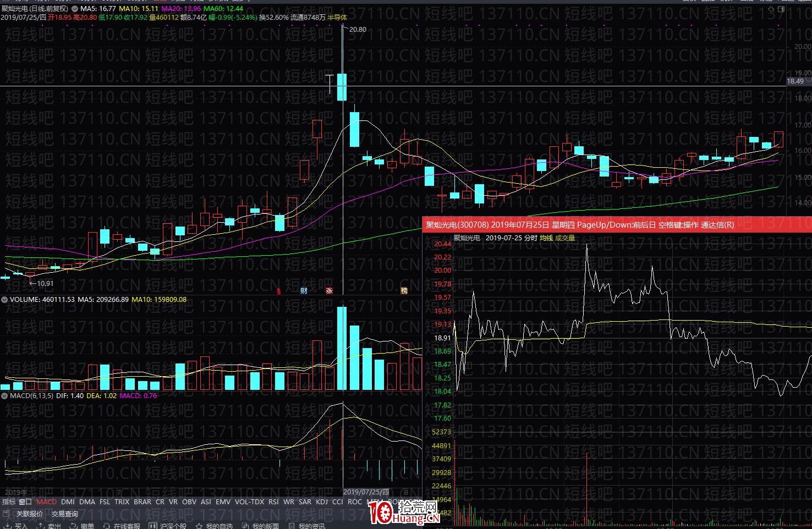Switch to the BRAR indicator tab
This screenshot has height=529, width=812.
click(x=142, y=502)
